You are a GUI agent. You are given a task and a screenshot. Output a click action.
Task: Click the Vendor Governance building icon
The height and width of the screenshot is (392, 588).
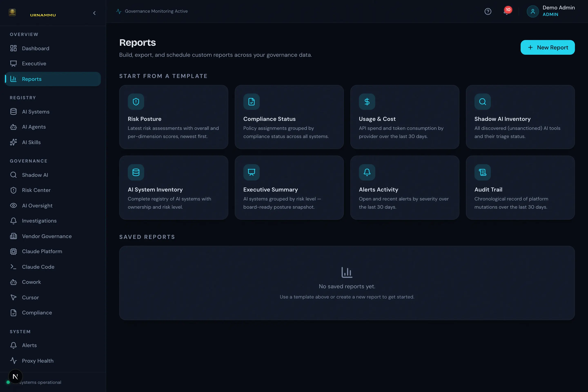click(x=13, y=236)
